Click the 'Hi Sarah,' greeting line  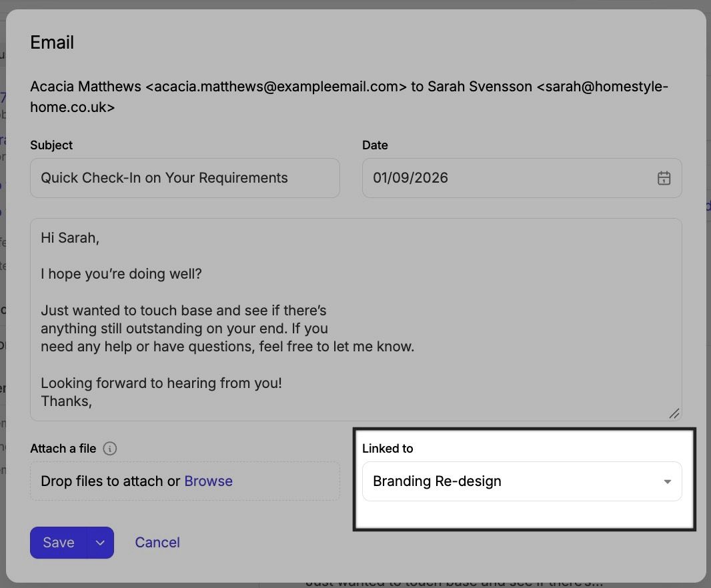(70, 238)
